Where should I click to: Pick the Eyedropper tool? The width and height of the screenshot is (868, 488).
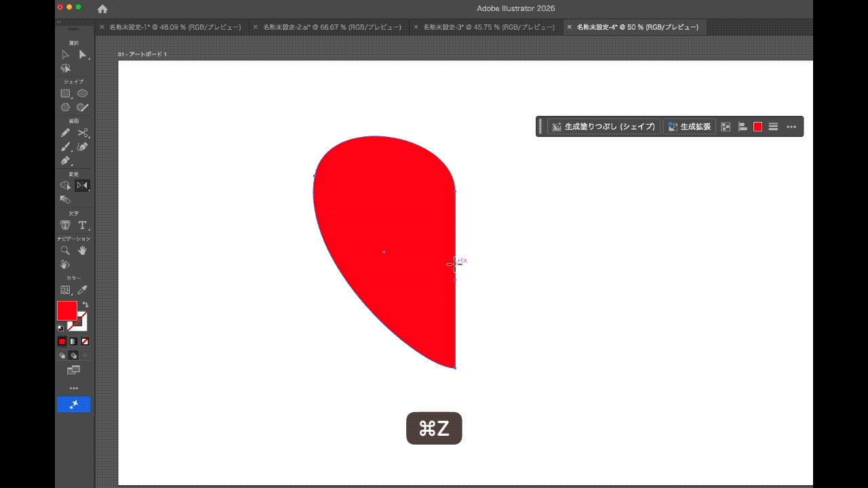pyautogui.click(x=82, y=290)
